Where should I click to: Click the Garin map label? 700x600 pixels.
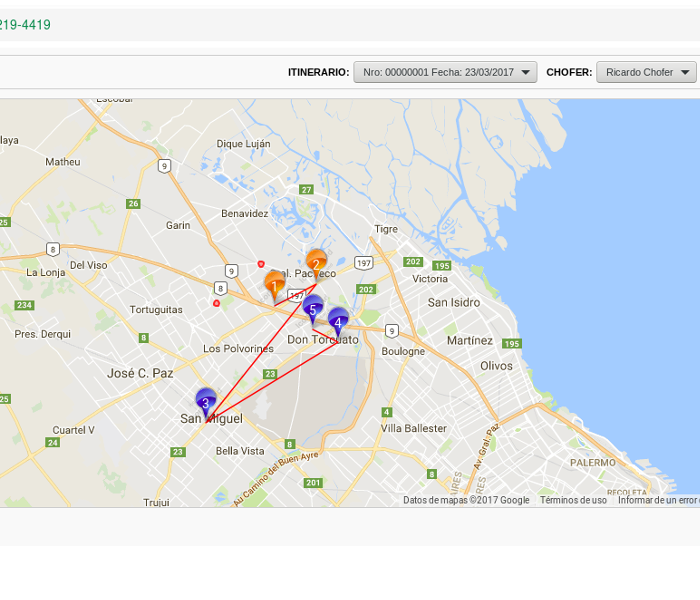point(178,225)
